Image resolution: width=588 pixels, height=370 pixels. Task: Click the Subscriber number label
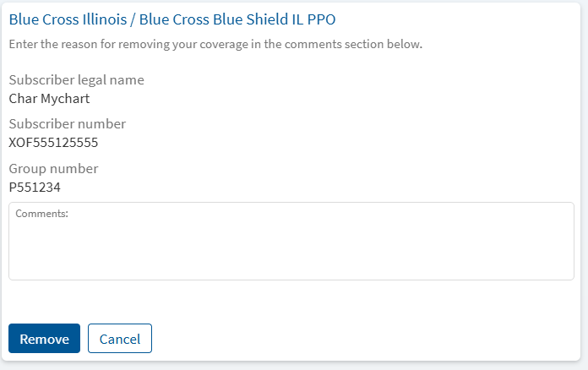point(68,123)
